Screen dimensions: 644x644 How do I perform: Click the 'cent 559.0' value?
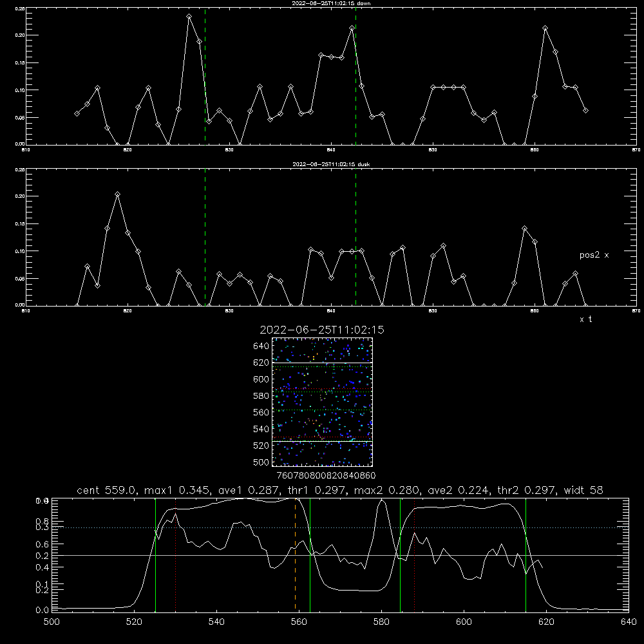[x=106, y=490]
